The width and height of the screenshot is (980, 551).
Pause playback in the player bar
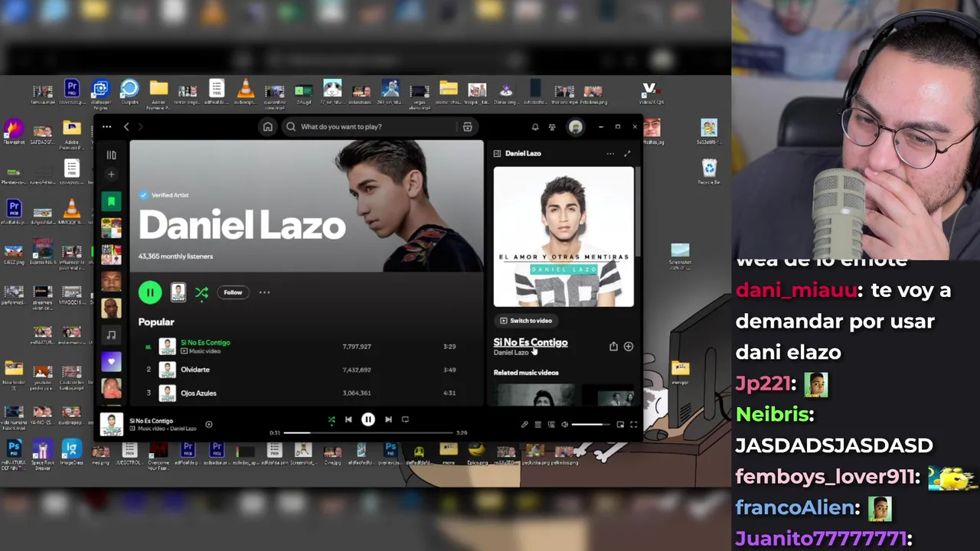coord(368,419)
